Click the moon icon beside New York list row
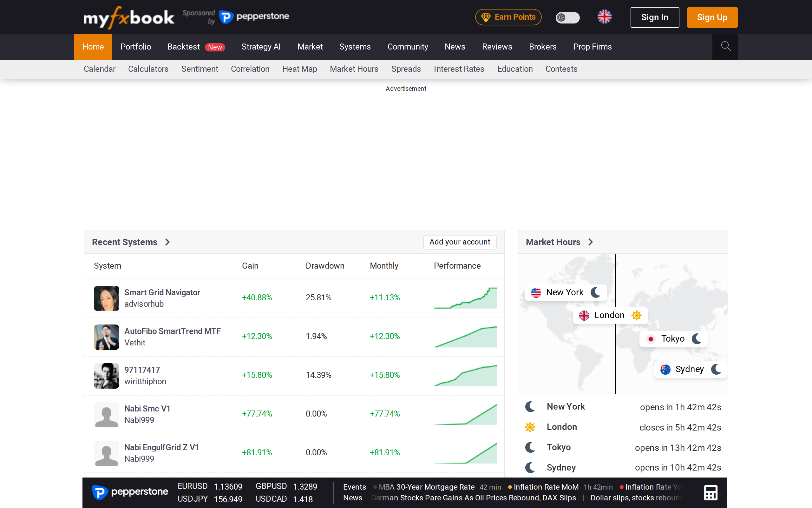The image size is (812, 508). tap(530, 407)
